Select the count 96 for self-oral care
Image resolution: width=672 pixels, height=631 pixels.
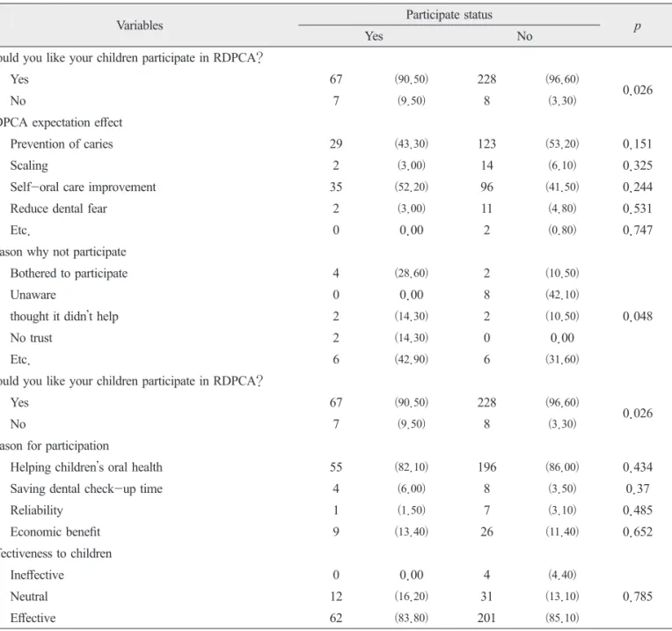[487, 187]
